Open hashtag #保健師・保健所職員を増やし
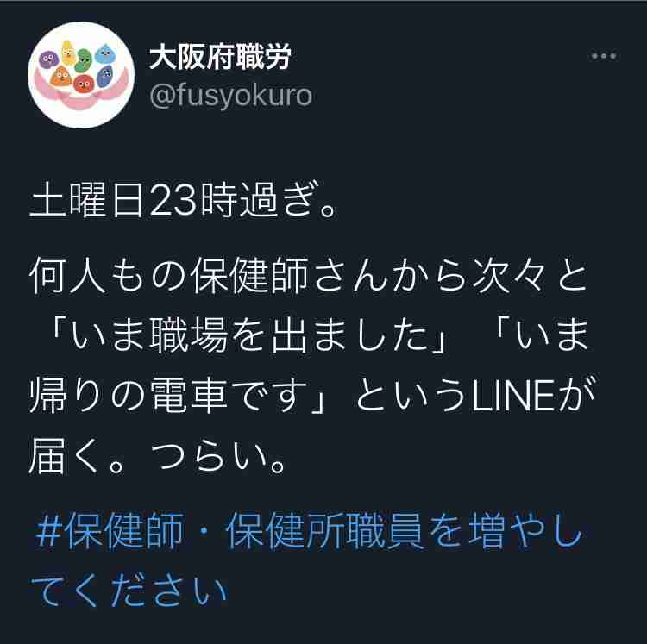 [309, 531]
